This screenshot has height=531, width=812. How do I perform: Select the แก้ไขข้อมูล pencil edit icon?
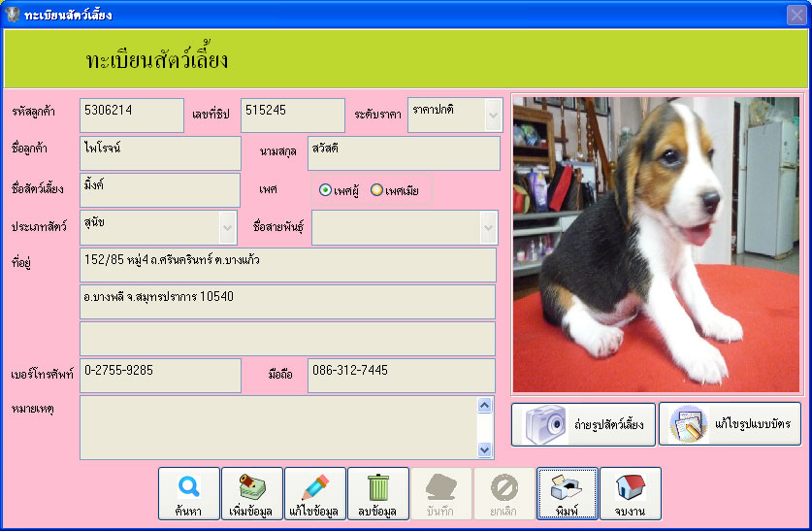coord(315,487)
